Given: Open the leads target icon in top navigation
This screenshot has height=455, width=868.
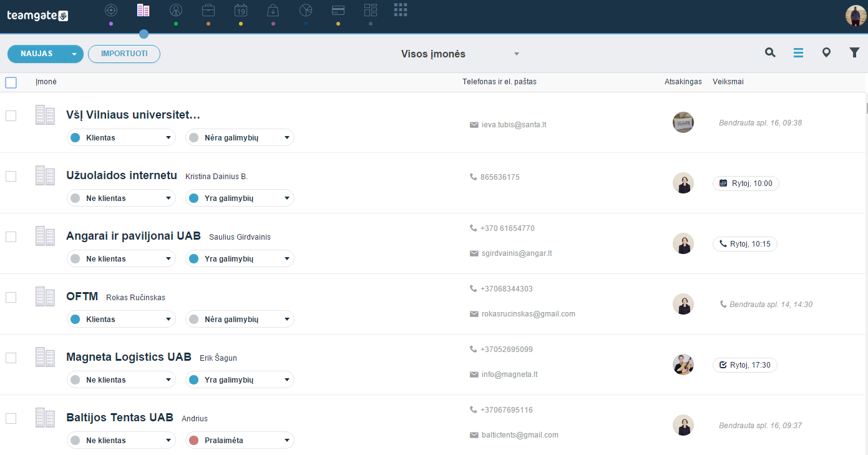Looking at the screenshot, I should click(111, 10).
